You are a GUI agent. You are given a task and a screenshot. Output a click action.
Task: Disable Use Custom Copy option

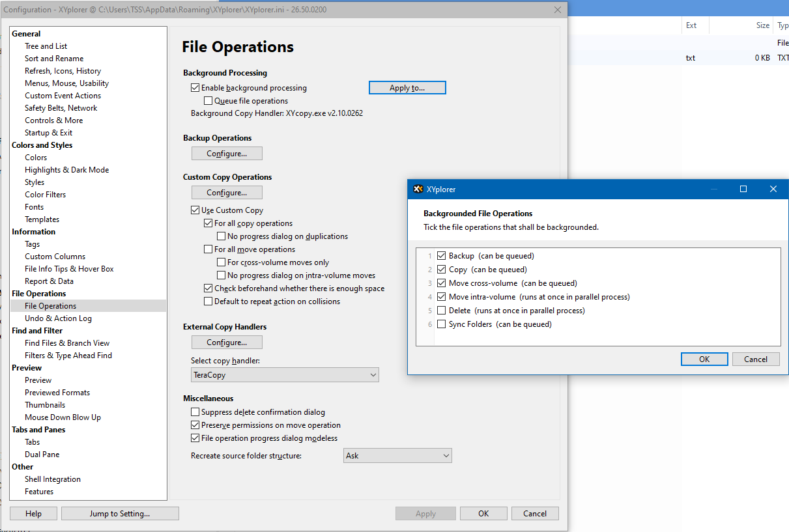click(x=195, y=210)
